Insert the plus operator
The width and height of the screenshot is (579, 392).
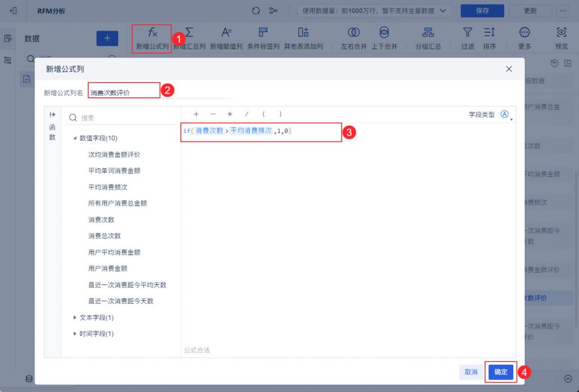coord(196,114)
